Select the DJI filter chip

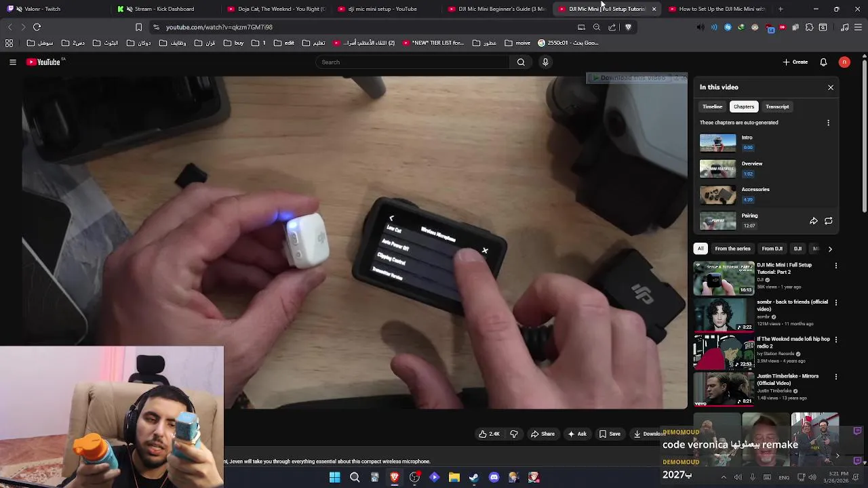tap(797, 249)
